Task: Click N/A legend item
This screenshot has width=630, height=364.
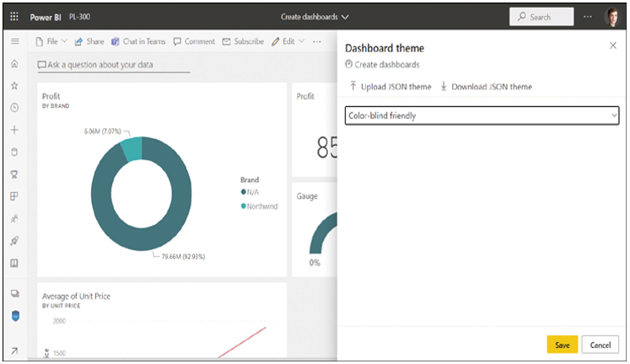Action: (250, 192)
